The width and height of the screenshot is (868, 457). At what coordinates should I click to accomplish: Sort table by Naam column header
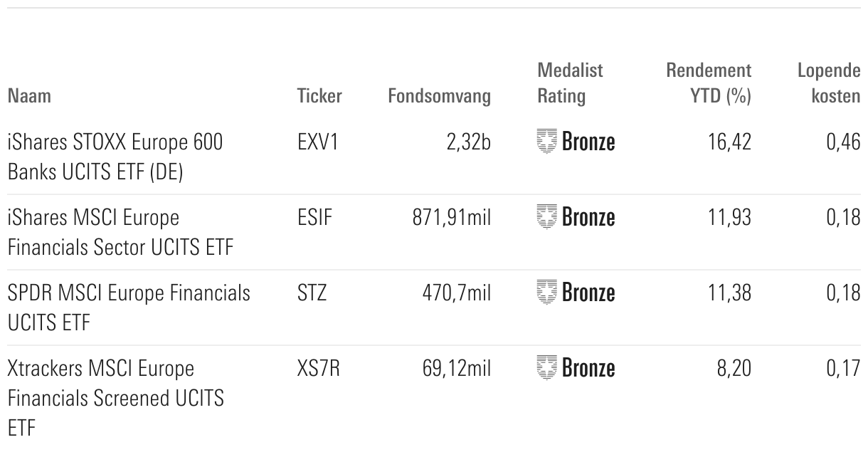(29, 96)
